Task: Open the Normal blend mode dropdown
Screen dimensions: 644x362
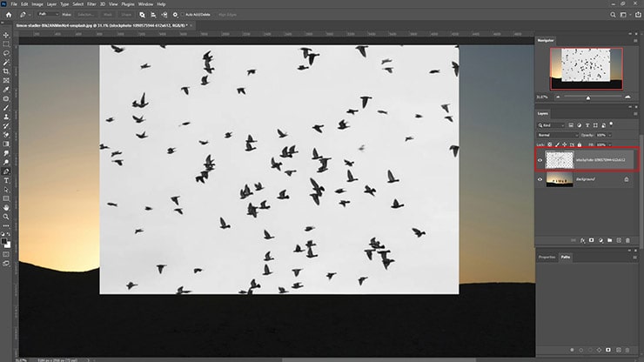Action: coord(558,135)
